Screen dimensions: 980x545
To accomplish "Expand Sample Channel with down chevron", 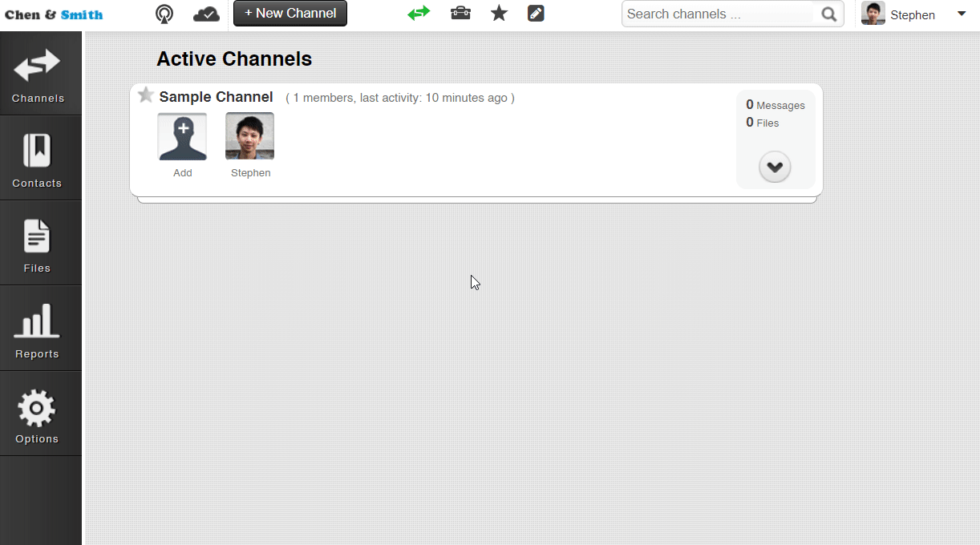I will 775,167.
